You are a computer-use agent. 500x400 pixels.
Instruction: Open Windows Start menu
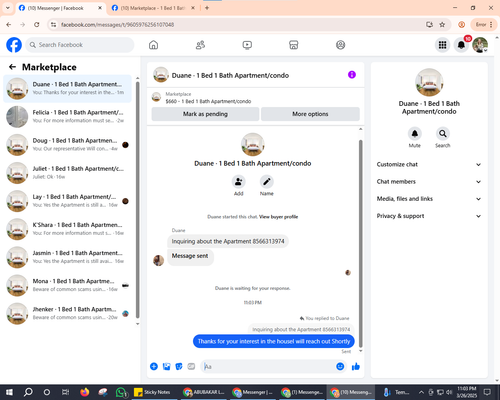pyautogui.click(x=9, y=392)
